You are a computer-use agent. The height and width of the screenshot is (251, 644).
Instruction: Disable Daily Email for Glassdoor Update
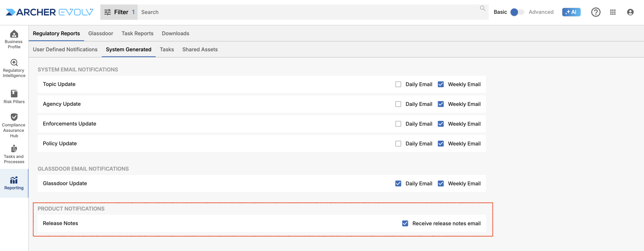[x=398, y=184]
